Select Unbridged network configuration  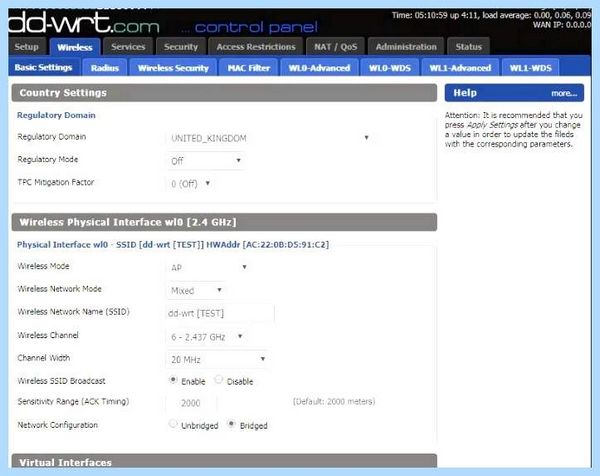coord(173,424)
